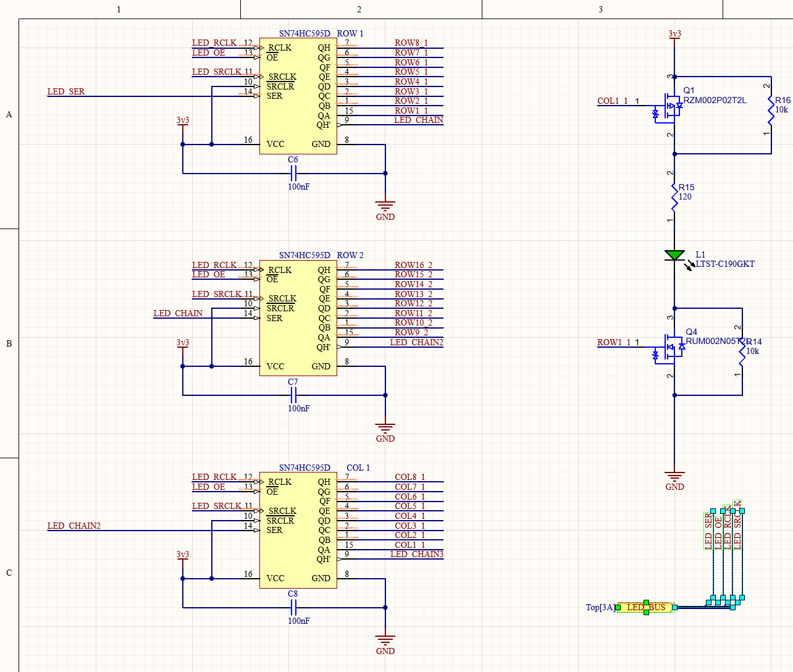Click the Q1 designator text
The width and height of the screenshot is (793, 672).
click(x=689, y=90)
